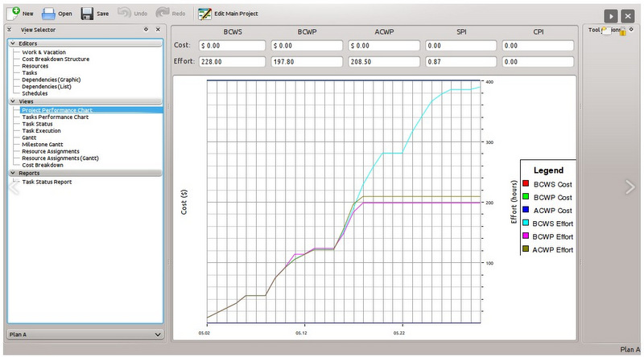Click the BCWP Cost field
The height and width of the screenshot is (357, 644).
(x=307, y=46)
